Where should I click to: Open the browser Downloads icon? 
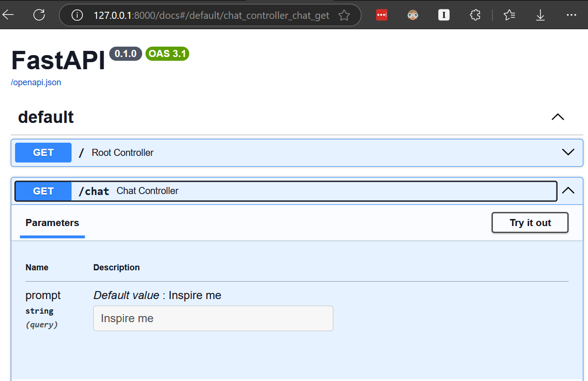(540, 16)
